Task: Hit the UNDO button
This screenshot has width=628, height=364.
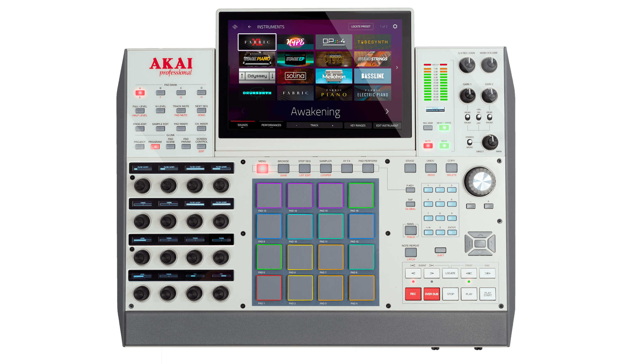Action: pos(430,168)
